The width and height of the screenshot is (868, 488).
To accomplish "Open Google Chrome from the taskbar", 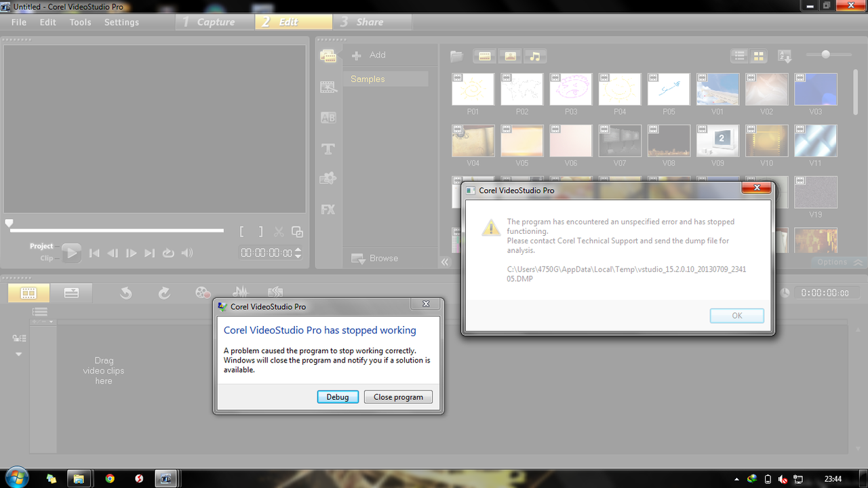I will click(110, 479).
